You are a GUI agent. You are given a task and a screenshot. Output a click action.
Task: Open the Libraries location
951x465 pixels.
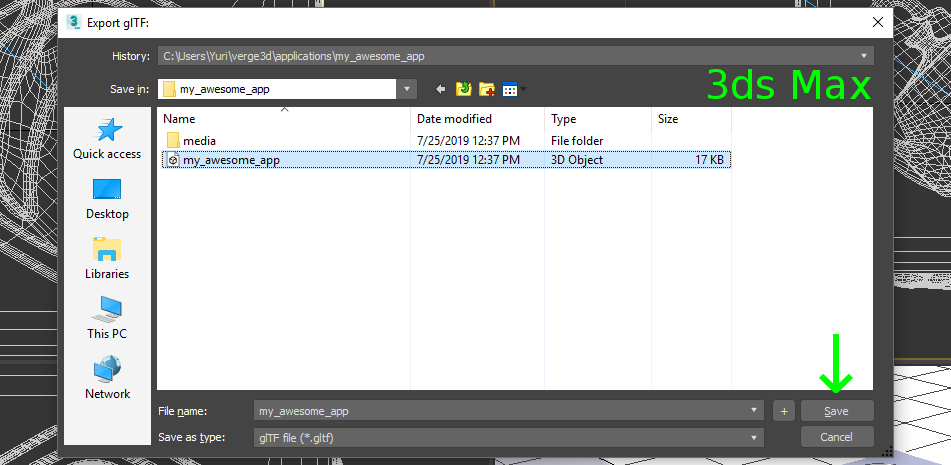(x=107, y=259)
